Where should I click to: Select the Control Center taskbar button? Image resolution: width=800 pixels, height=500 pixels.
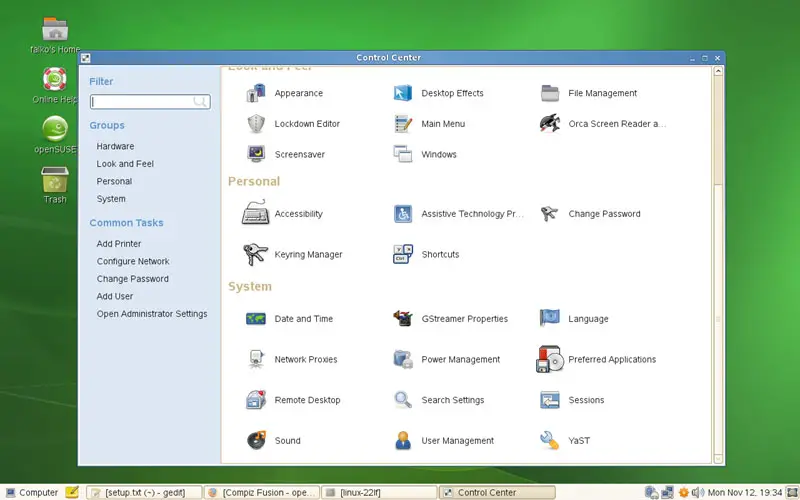pos(497,492)
